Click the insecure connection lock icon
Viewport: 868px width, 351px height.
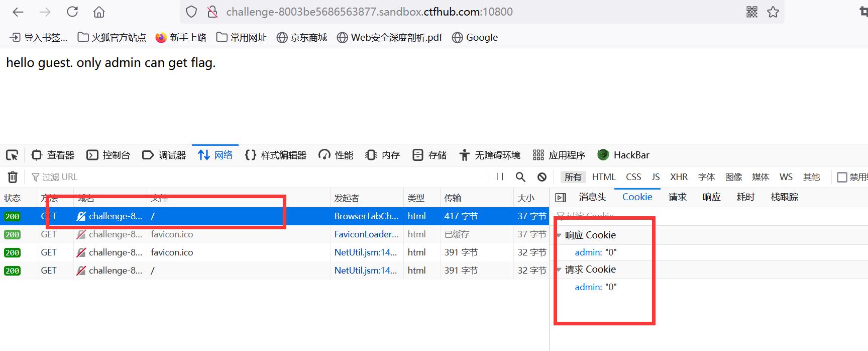(x=212, y=12)
